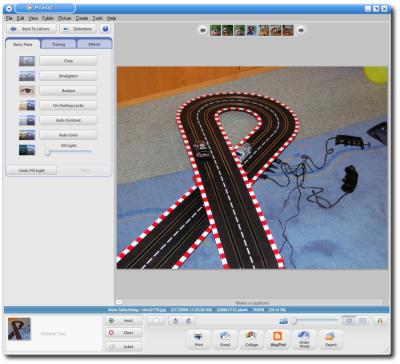400x364 pixels.
Task: Click the slot car track photo
Action: 252,168
